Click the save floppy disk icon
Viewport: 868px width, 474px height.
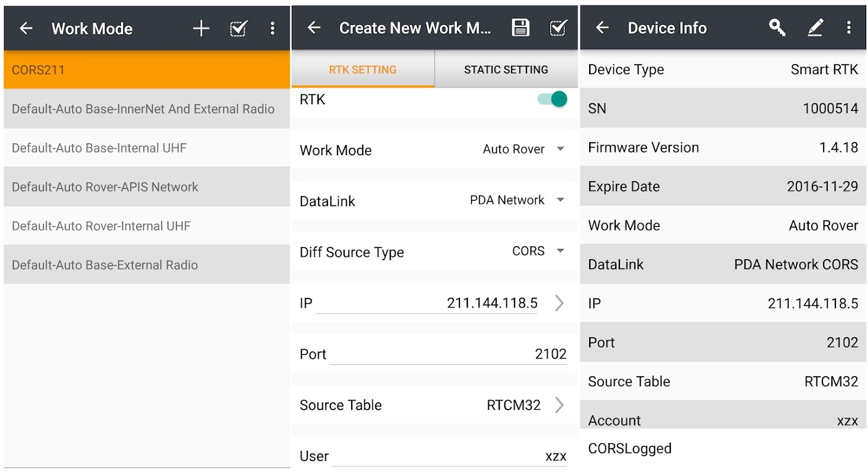pos(520,28)
